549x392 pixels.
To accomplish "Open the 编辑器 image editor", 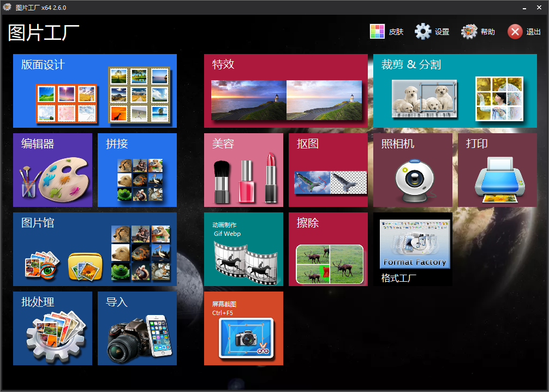I will point(52,170).
